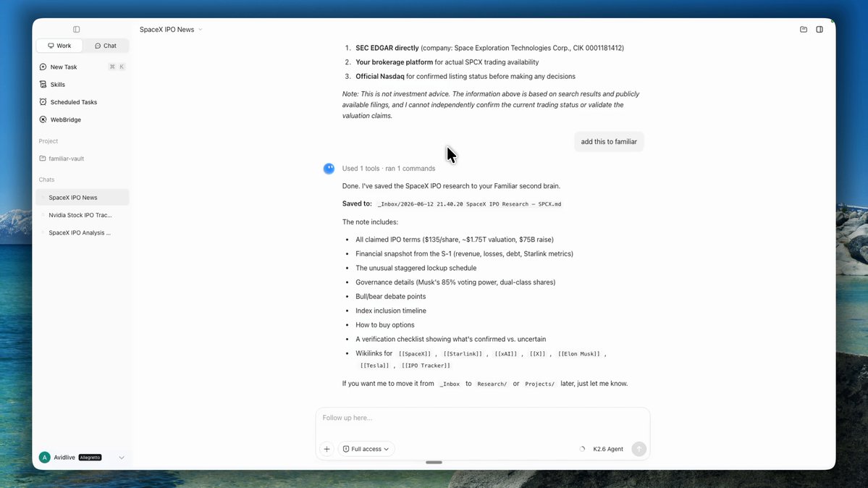The height and width of the screenshot is (488, 868).
Task: Open the SpaceX IPO Analysis chat
Action: 82,232
